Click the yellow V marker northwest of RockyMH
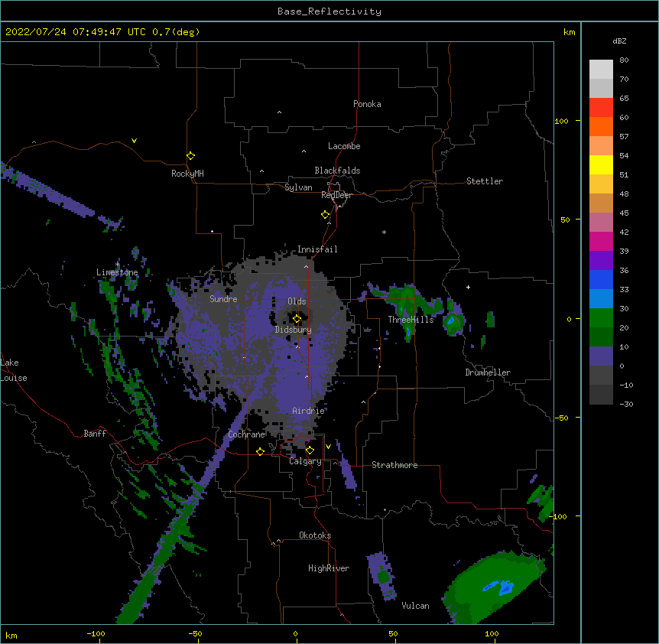The image size is (659, 644). [134, 141]
